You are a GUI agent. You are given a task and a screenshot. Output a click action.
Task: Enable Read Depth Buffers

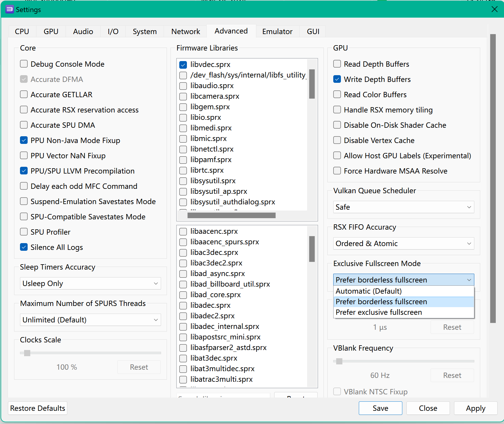337,64
